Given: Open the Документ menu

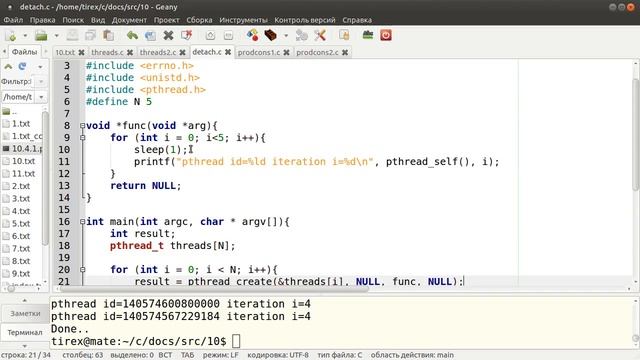Looking at the screenshot, I should click(129, 20).
